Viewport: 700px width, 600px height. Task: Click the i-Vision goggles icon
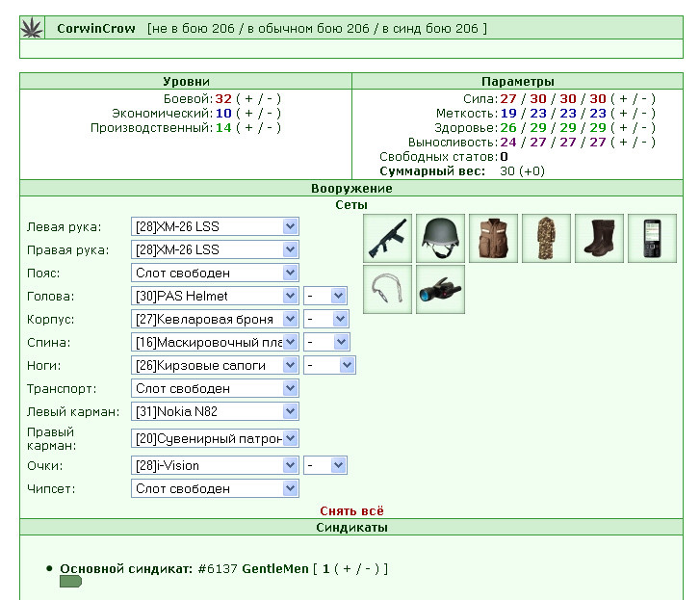coord(440,289)
